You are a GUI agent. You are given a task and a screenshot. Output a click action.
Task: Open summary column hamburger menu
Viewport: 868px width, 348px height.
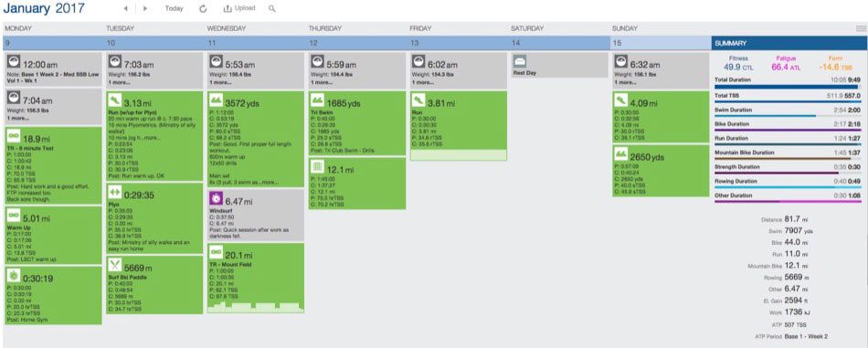click(x=861, y=28)
